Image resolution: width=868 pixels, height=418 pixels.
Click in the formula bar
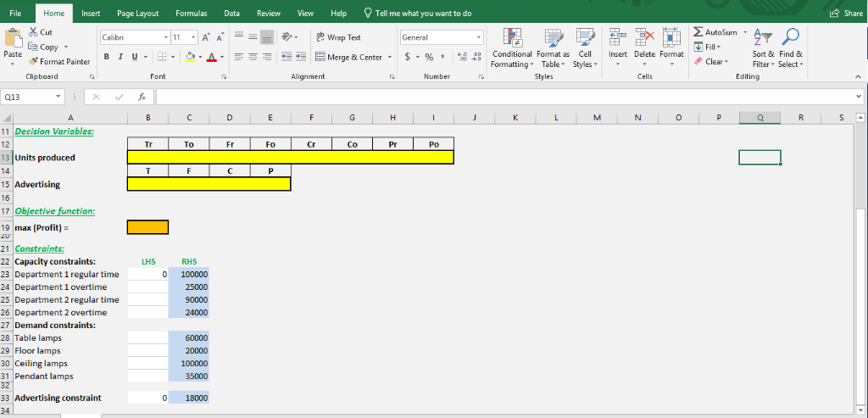tap(505, 97)
